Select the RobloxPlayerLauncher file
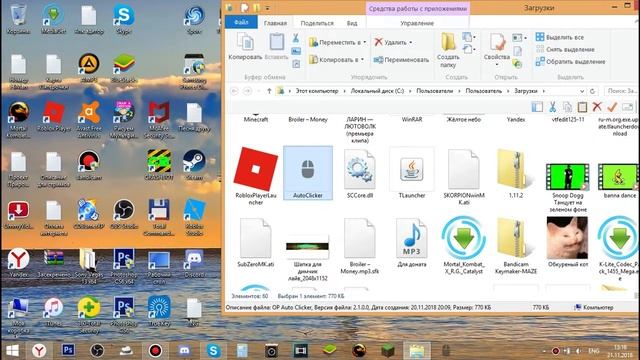 point(256,176)
